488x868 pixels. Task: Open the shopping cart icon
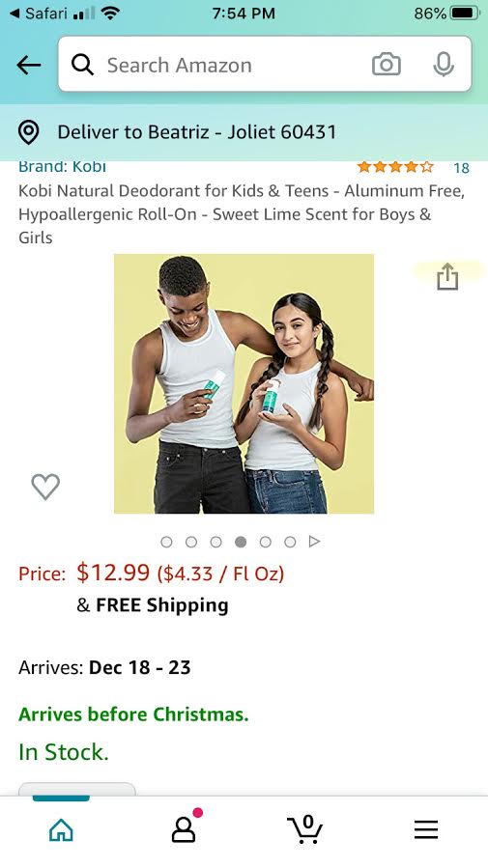(305, 828)
